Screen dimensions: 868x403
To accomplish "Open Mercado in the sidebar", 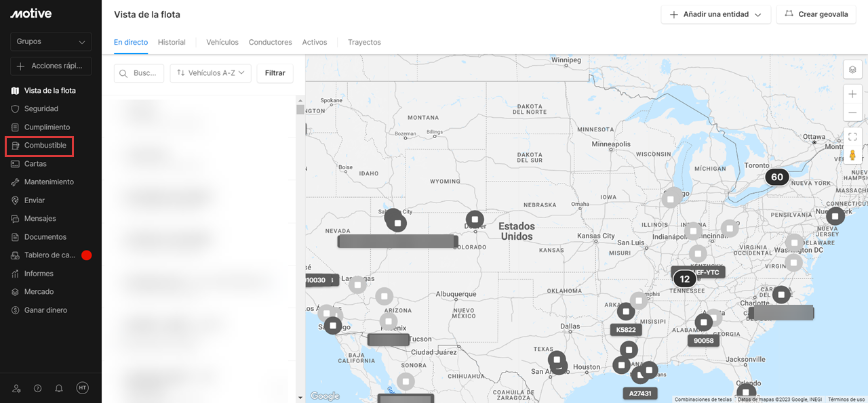I will (39, 292).
